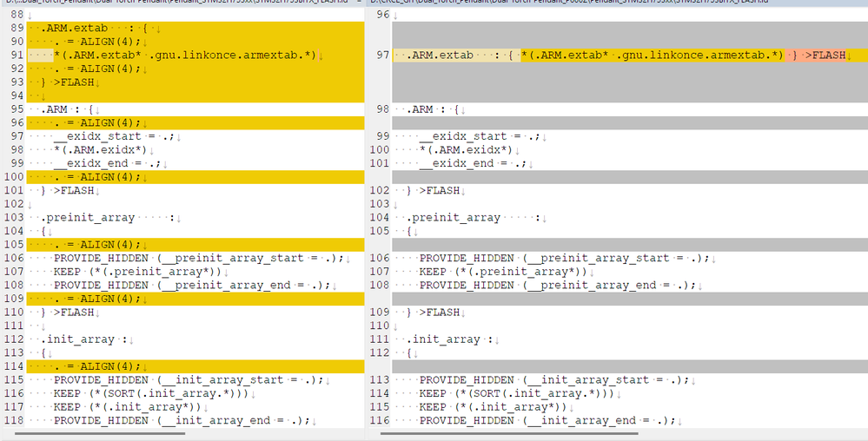Click KEEP (*(.preinit_array*)) in right pane
Screen dimensions: 868x441
[x=503, y=272]
